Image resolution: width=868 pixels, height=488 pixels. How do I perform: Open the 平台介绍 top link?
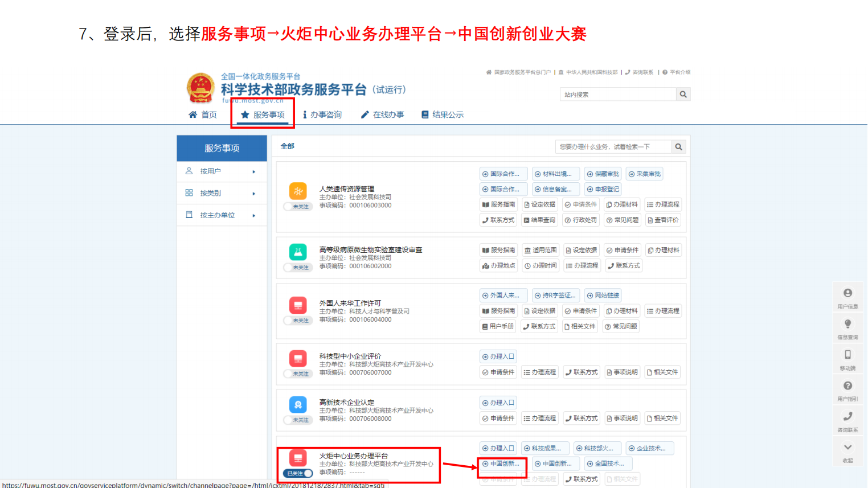pos(676,72)
